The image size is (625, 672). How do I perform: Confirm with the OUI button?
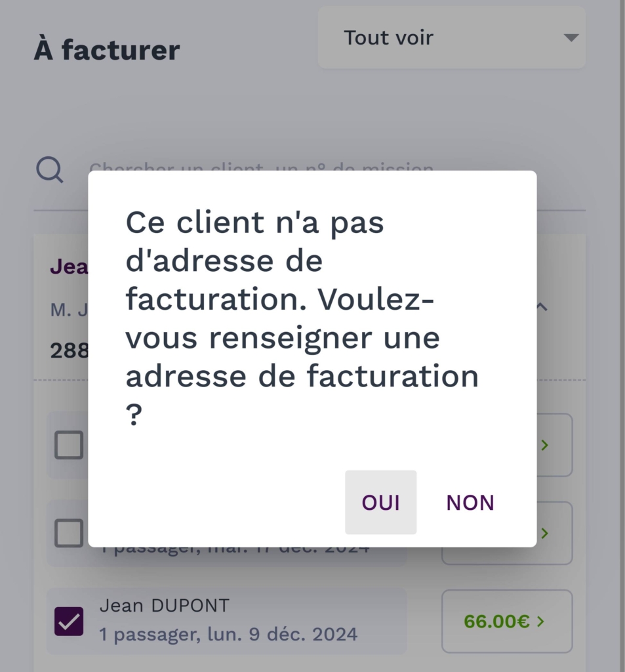380,503
